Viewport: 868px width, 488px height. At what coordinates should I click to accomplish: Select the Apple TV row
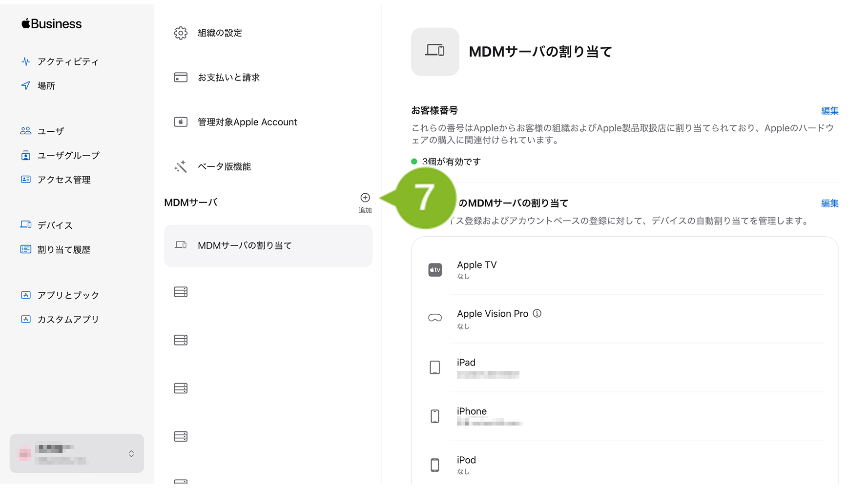(x=625, y=270)
